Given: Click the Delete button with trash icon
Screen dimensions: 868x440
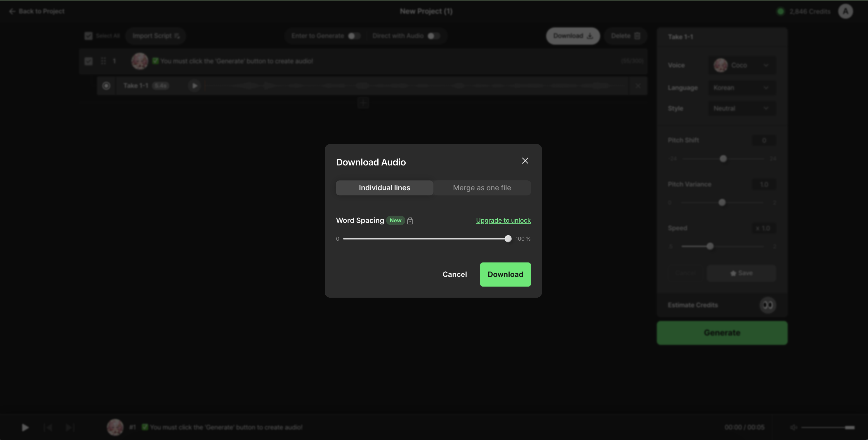Looking at the screenshot, I should click(x=625, y=36).
